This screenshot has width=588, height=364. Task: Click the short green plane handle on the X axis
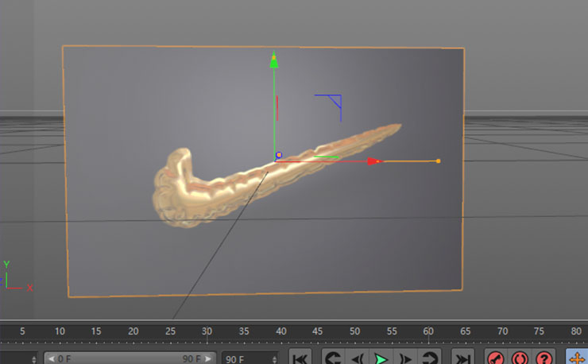pyautogui.click(x=327, y=157)
